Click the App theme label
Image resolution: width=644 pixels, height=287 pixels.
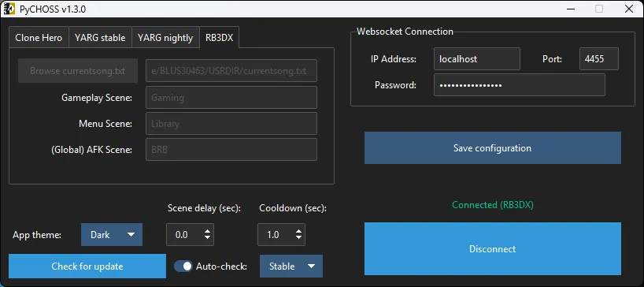click(x=37, y=235)
